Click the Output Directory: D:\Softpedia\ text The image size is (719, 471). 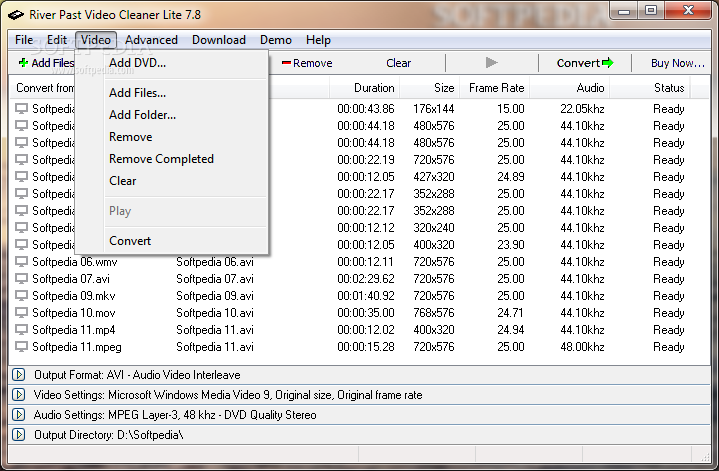click(109, 435)
